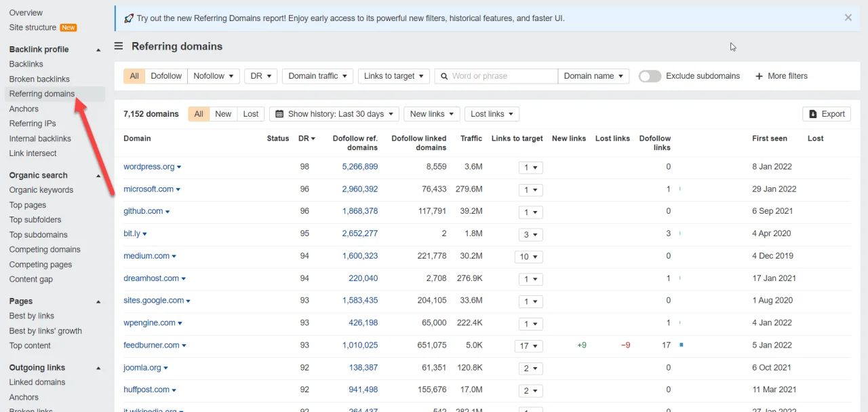The height and width of the screenshot is (412, 868).
Task: Click the search magnifier icon in the filter bar
Action: [443, 75]
